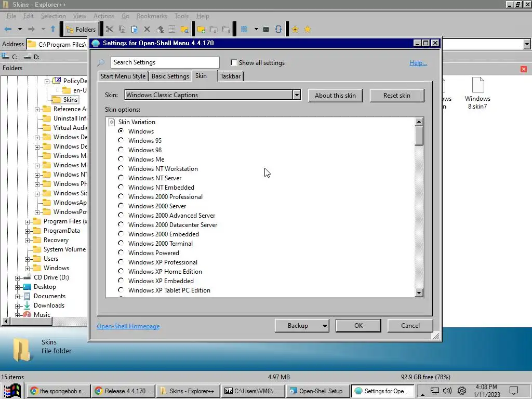Expand the Users folder tree node
Image resolution: width=532 pixels, height=399 pixels.
tap(27, 259)
